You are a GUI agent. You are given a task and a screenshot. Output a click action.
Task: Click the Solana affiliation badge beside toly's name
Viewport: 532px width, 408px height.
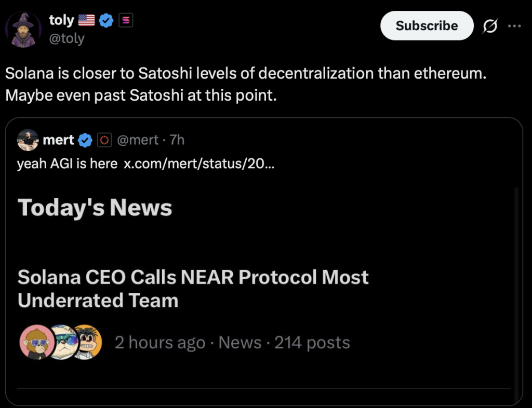coord(125,20)
